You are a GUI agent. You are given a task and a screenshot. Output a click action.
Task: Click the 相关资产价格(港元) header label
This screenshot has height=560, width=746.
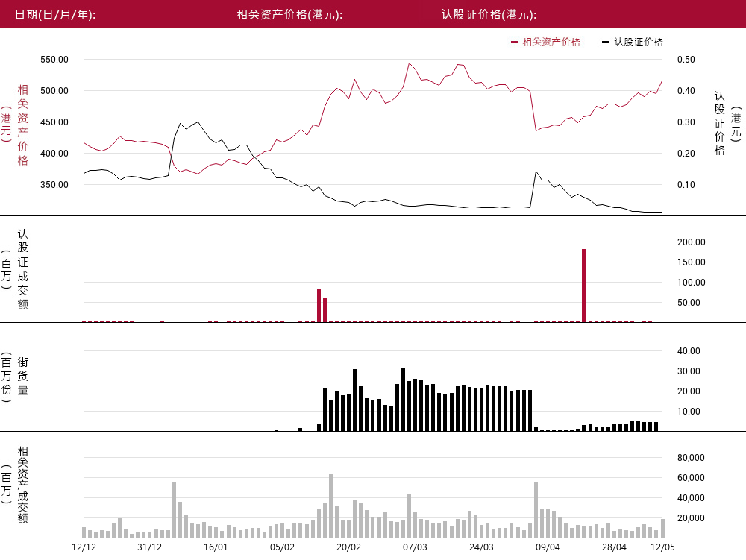289,14
